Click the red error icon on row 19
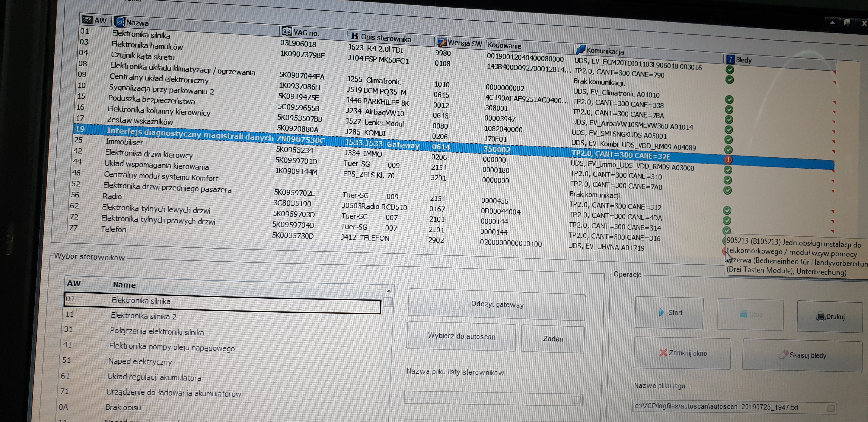The width and height of the screenshot is (868, 422). [x=728, y=160]
